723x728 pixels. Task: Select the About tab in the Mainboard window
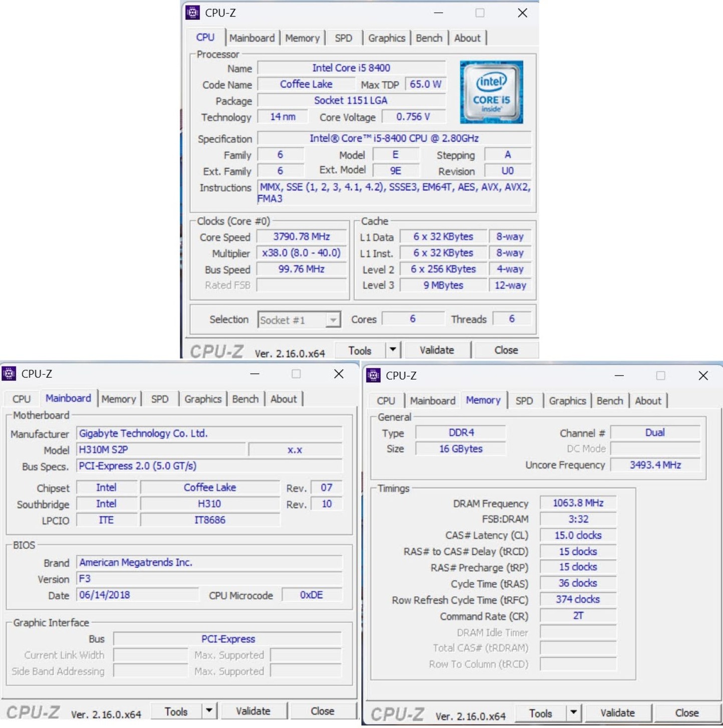pos(284,399)
